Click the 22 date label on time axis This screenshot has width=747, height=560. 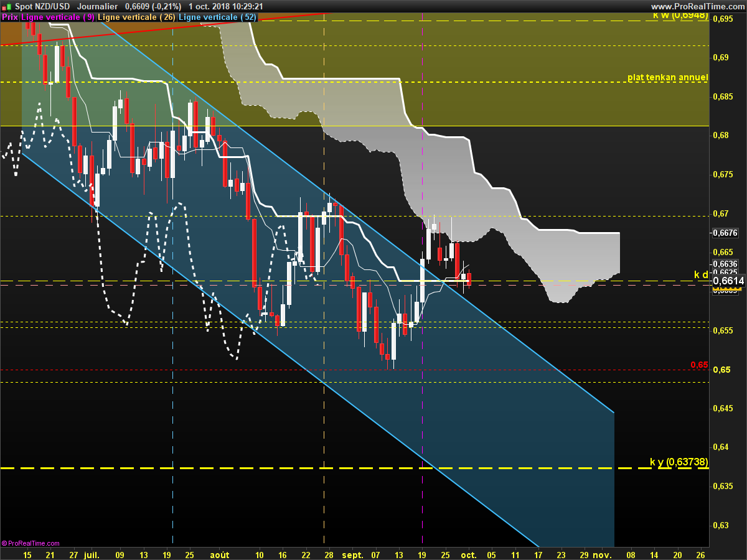306,554
